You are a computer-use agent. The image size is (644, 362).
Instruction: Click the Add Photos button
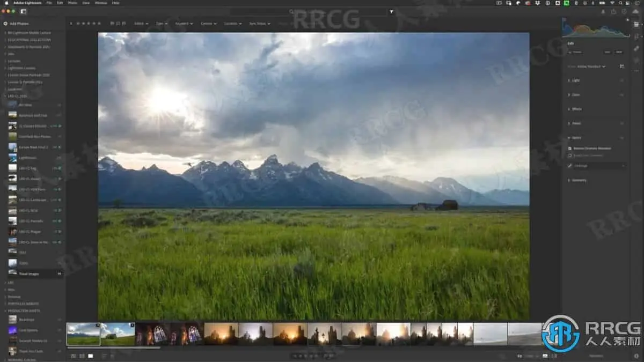(16, 24)
